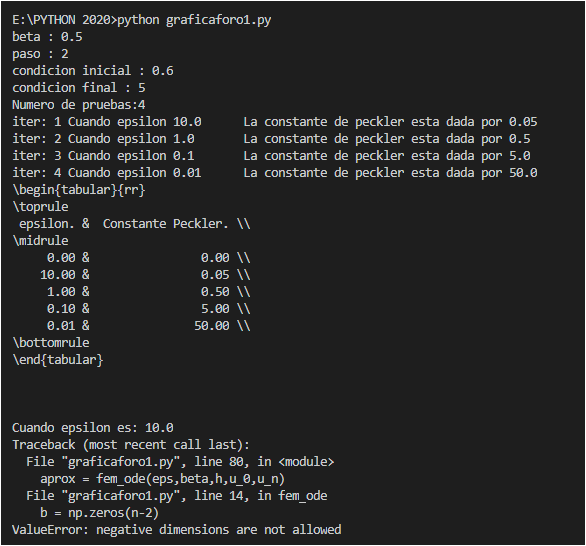Click the iter: 1 epsilon 10.0 line
Viewport: 586px width, 546px height.
(275, 122)
